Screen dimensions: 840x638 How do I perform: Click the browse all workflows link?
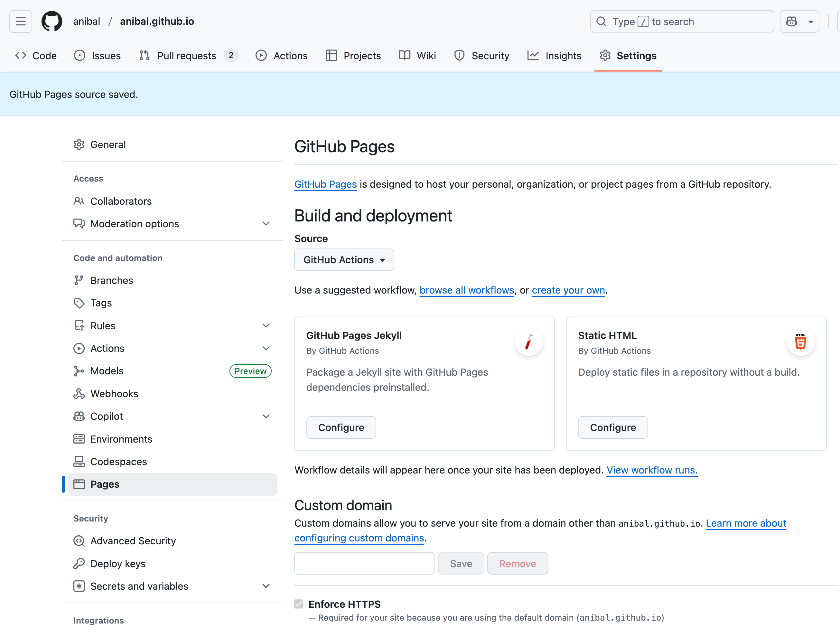[466, 290]
